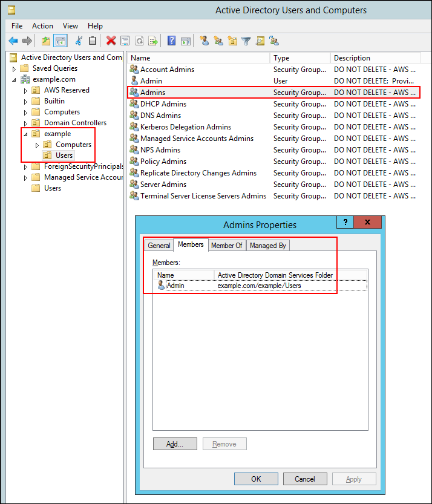The width and height of the screenshot is (432, 504).
Task: Create a new group with toolbar icon
Action: [218, 41]
